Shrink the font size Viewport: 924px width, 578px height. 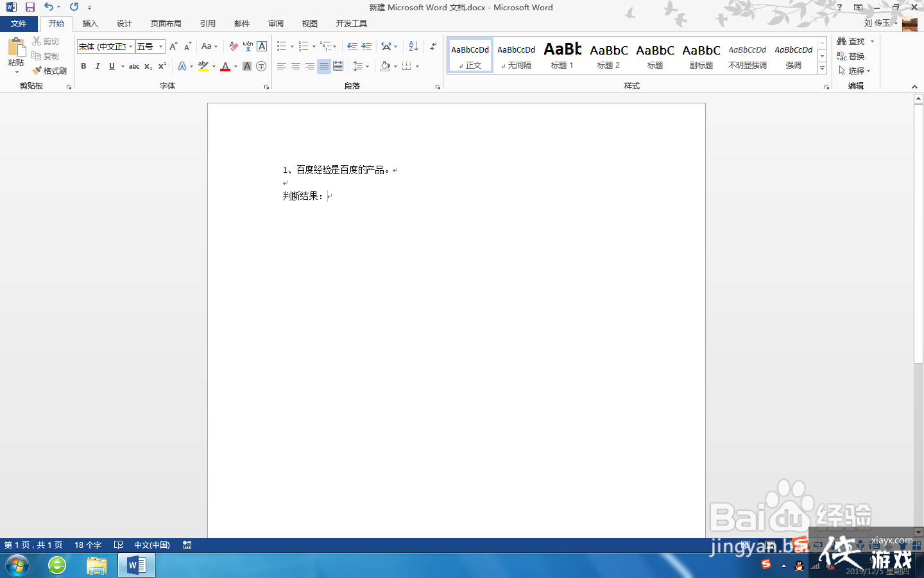(187, 46)
